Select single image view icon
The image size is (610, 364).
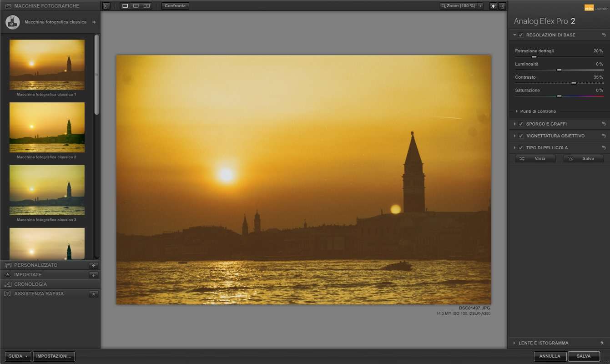click(x=126, y=6)
